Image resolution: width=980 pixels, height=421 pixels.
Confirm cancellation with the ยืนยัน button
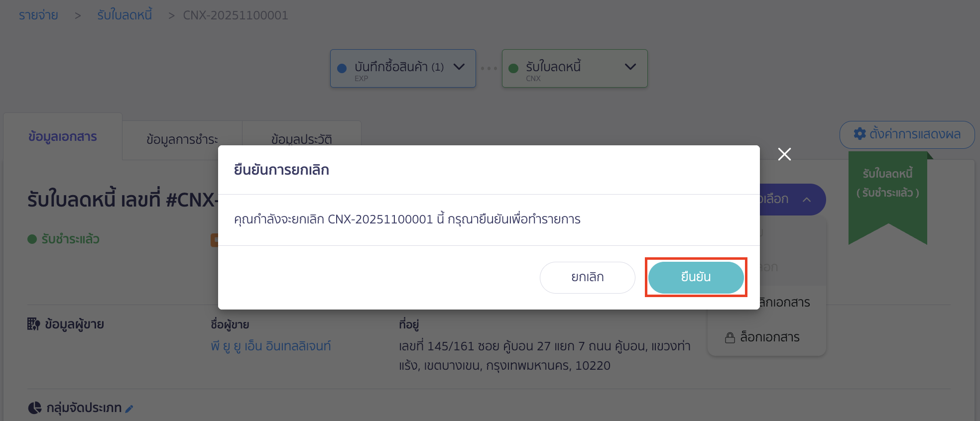[695, 277]
